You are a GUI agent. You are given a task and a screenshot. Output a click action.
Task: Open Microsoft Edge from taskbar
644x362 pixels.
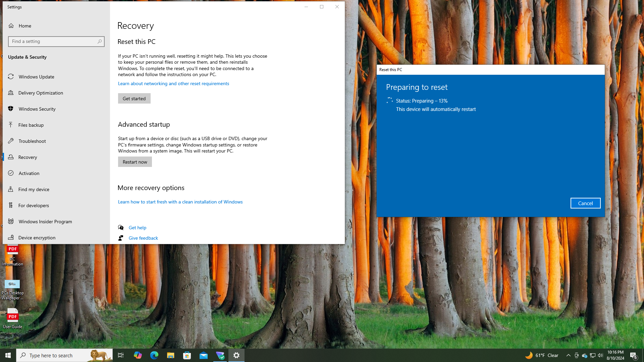point(154,355)
